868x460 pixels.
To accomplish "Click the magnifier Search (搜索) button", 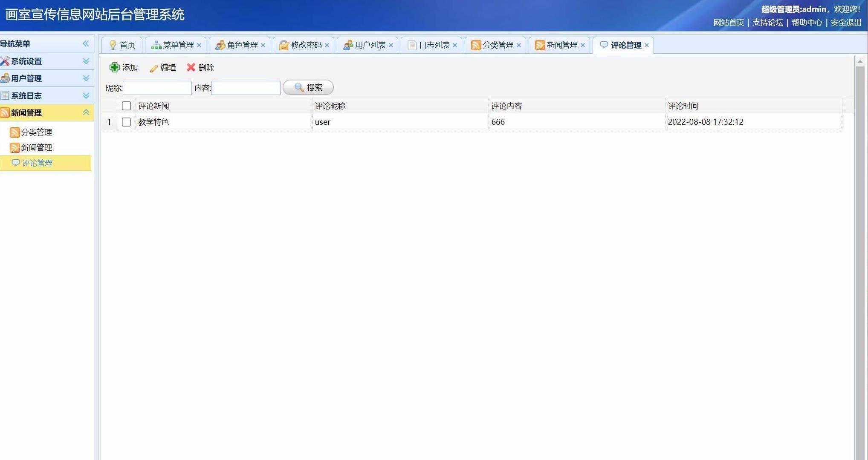I will click(308, 87).
